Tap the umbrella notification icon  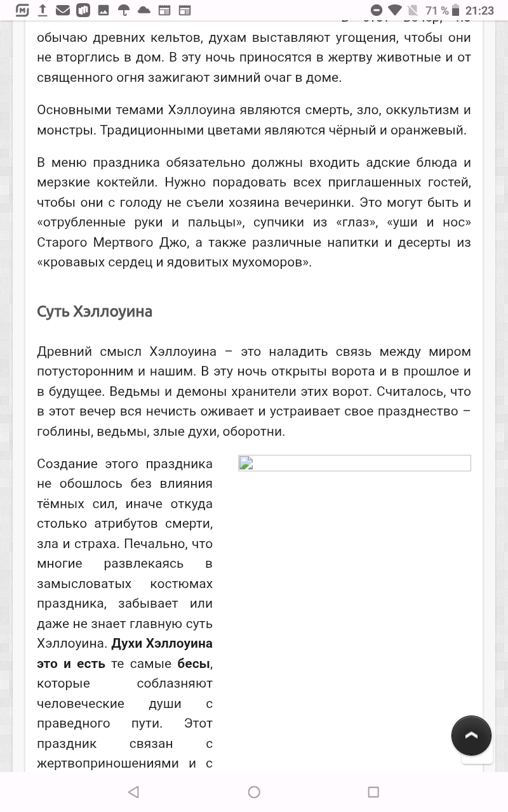(124, 10)
